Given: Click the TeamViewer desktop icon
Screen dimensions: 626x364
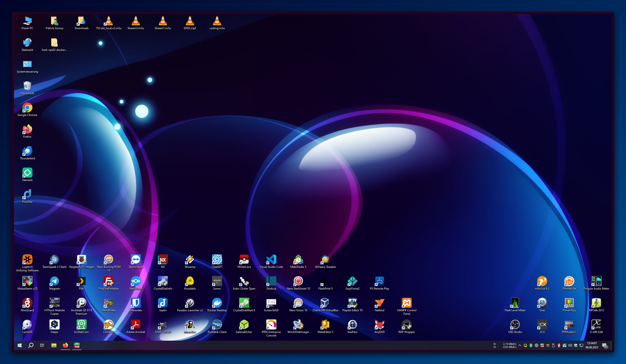Looking at the screenshot, I should click(136, 260).
